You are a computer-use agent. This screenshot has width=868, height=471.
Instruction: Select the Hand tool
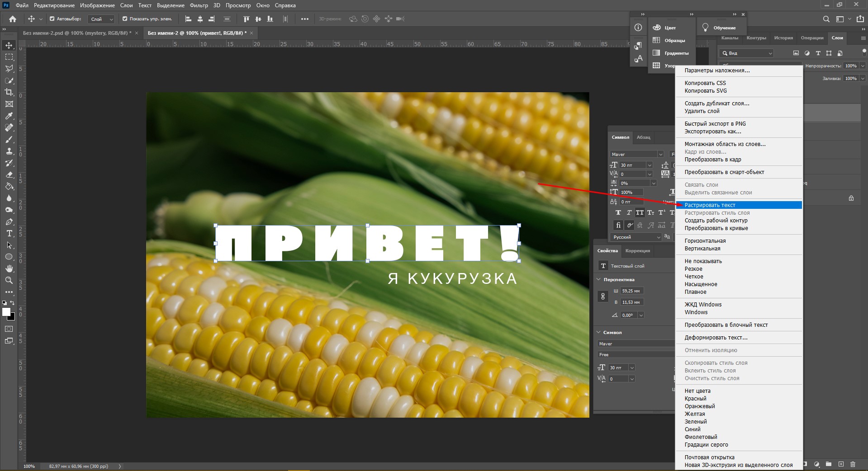click(x=9, y=268)
